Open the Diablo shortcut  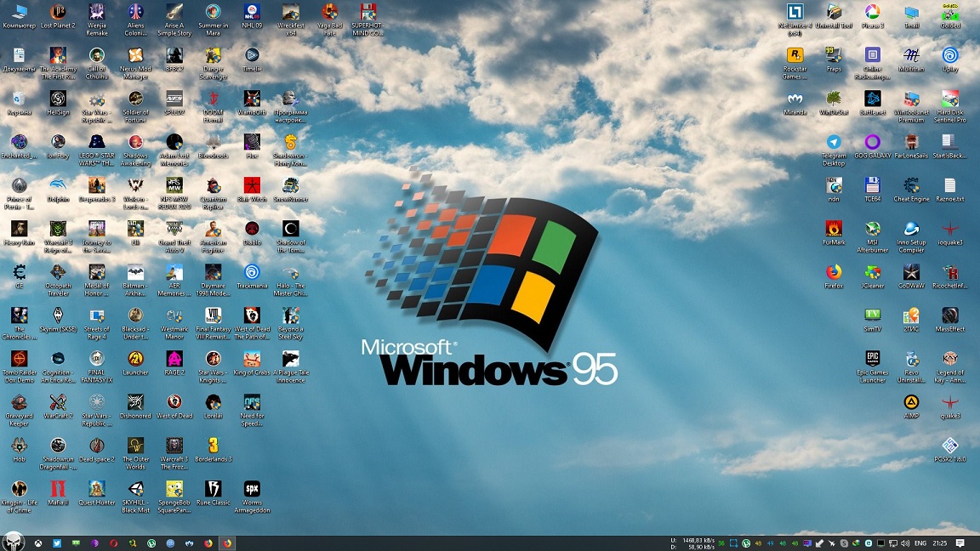[x=252, y=232]
